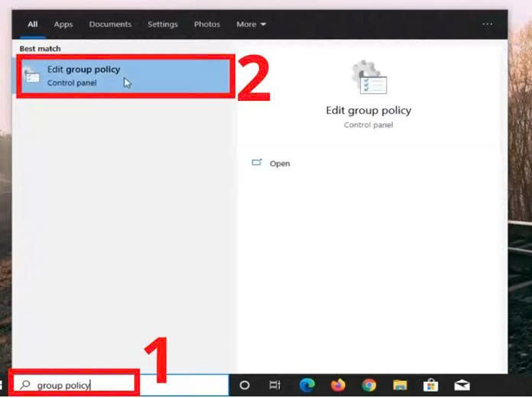532x398 pixels.
Task: Expand the More filter dropdown
Action: click(251, 24)
